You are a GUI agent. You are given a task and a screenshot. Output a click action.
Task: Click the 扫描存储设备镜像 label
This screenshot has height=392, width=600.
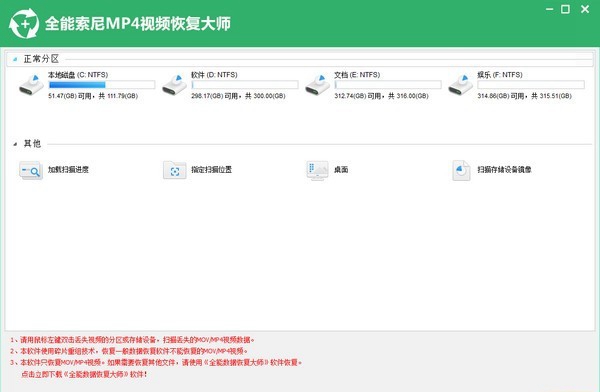[x=504, y=170]
